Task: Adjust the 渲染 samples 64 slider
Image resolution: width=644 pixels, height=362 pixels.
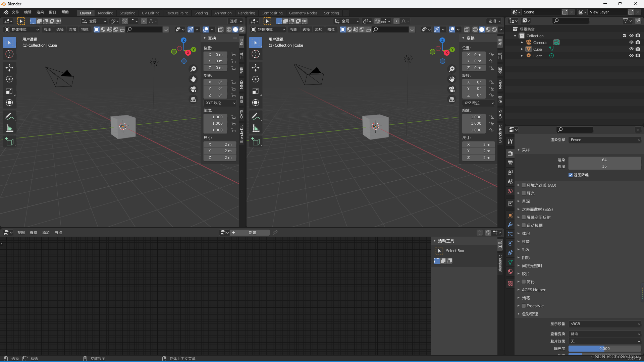Action: click(x=605, y=160)
